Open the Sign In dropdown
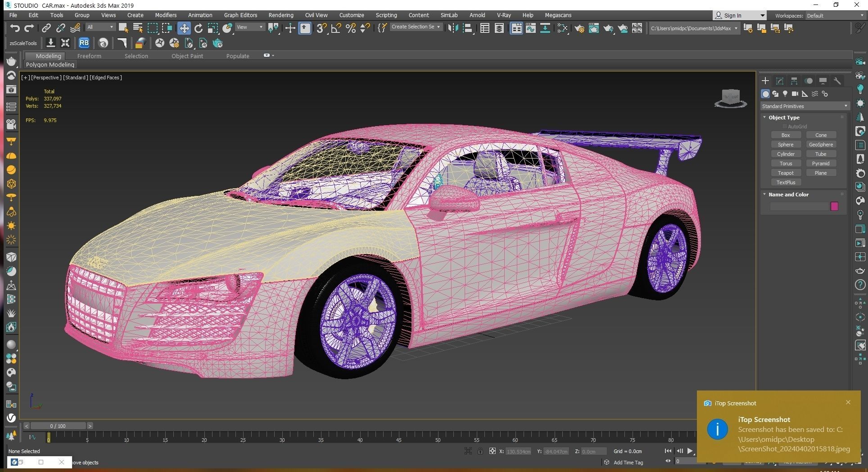 pos(739,15)
